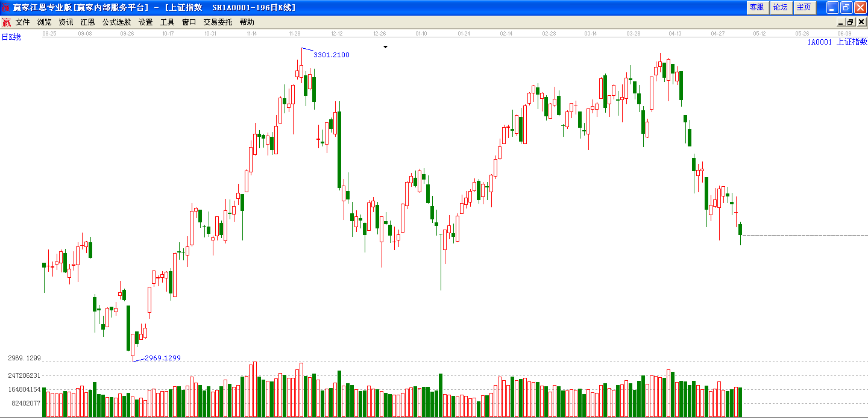Click the 82402077 volume axis value
The width and height of the screenshot is (868, 420).
(26, 403)
